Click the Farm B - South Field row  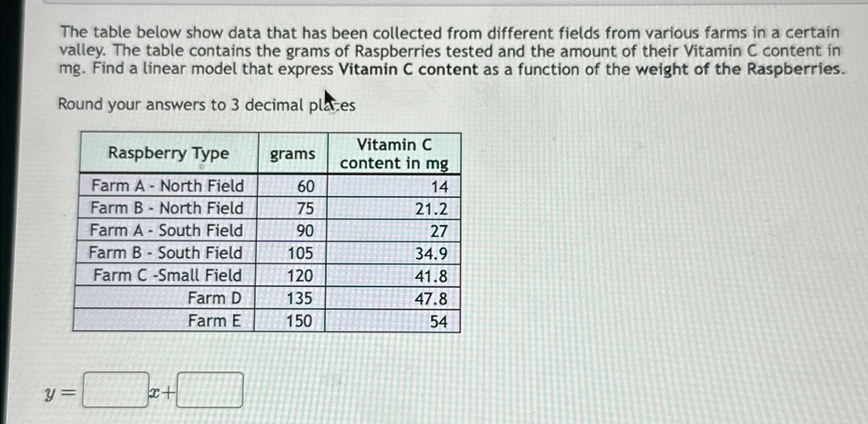pos(166,253)
